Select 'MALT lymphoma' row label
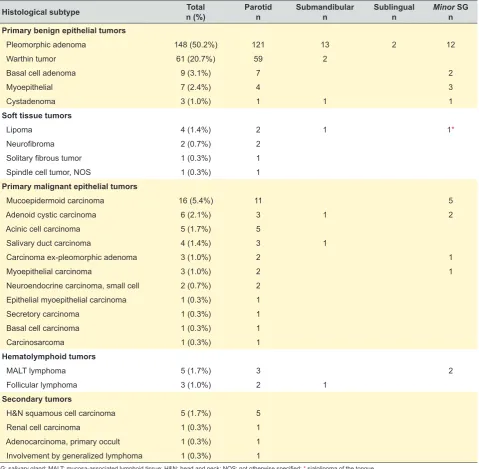Viewport: 479px width, 469px height. [x=36, y=371]
